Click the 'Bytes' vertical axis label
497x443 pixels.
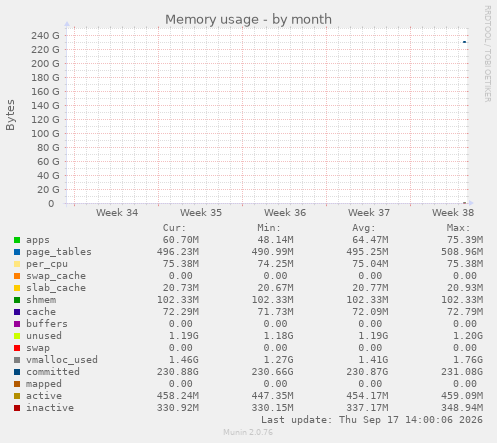pos(10,115)
